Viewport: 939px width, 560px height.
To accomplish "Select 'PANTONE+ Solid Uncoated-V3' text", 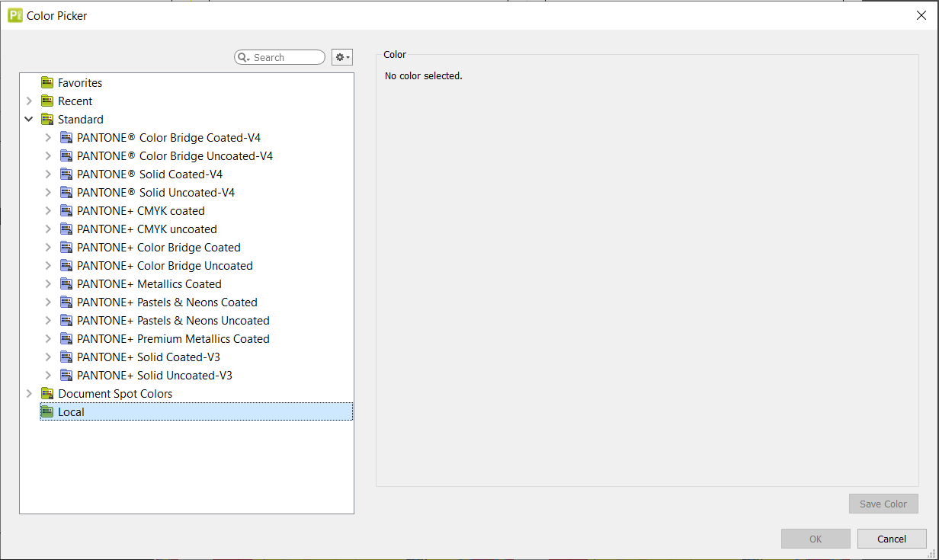I will pyautogui.click(x=155, y=376).
